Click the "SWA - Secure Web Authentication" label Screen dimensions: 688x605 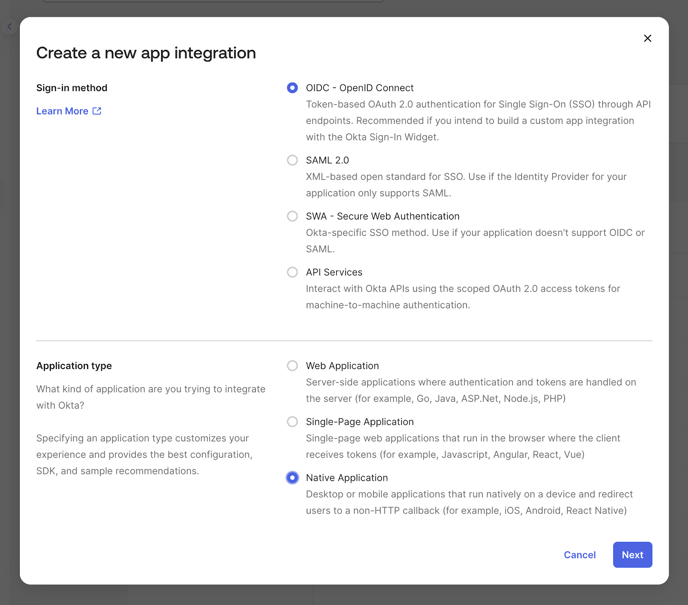pyautogui.click(x=382, y=216)
